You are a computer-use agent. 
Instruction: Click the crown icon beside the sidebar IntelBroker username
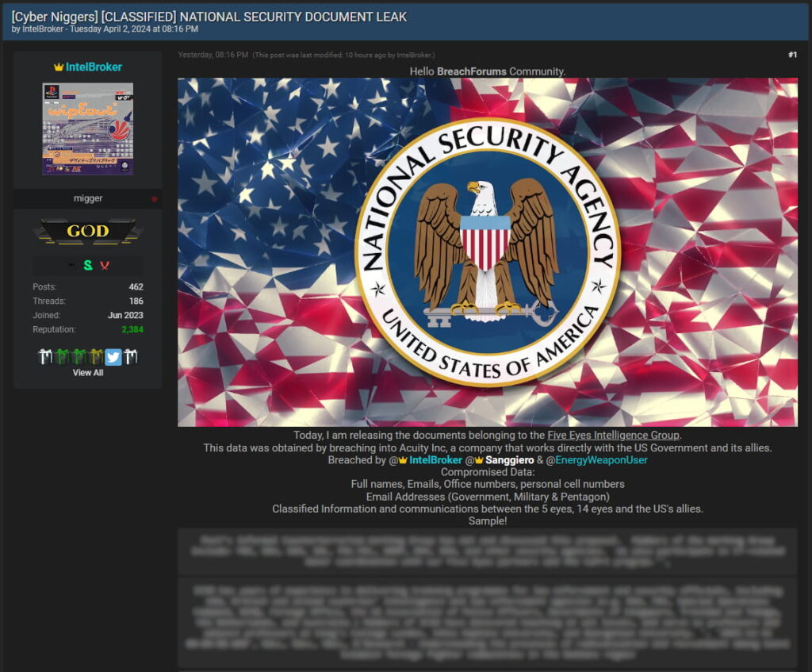[59, 67]
